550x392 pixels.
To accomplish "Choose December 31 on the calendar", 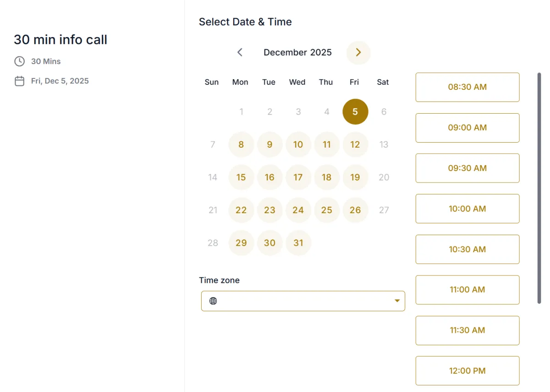I will (298, 243).
